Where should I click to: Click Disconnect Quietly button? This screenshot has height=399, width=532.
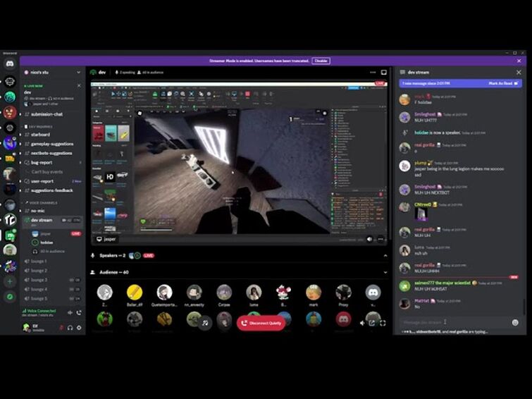coord(261,323)
